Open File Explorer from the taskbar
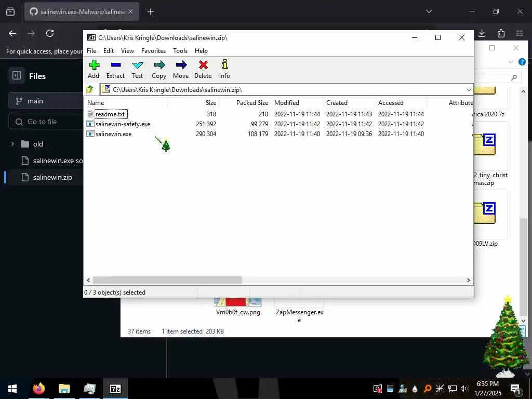 point(64,389)
